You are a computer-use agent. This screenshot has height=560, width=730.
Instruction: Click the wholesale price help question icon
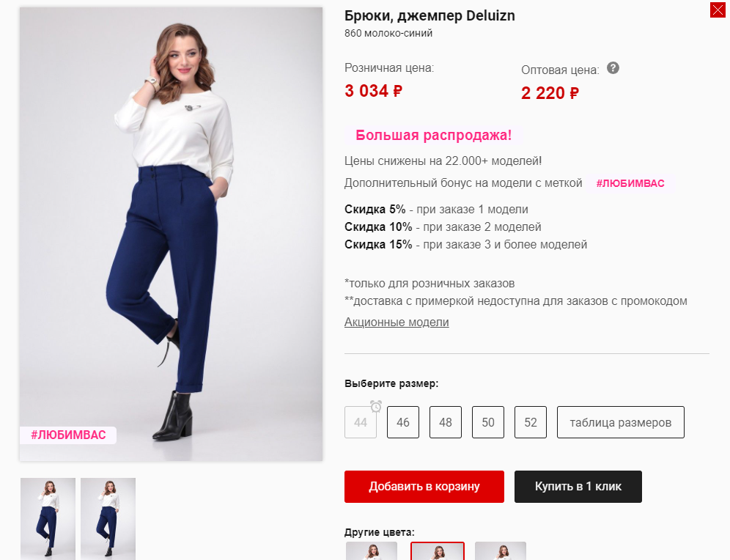(613, 68)
